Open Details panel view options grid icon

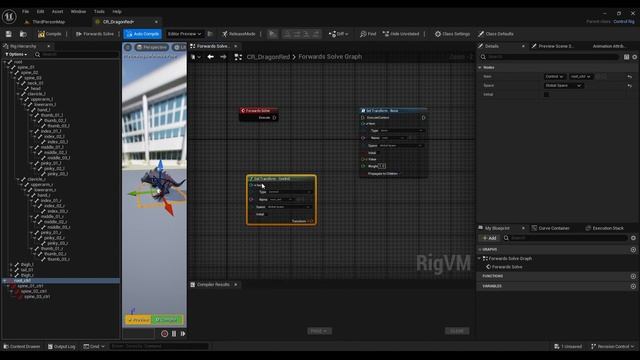click(627, 57)
